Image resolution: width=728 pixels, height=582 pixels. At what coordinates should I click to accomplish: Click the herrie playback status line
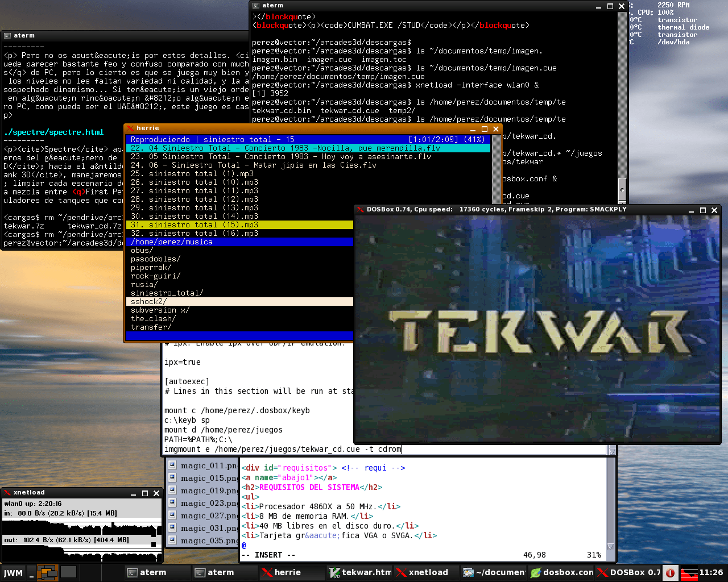[x=308, y=140]
